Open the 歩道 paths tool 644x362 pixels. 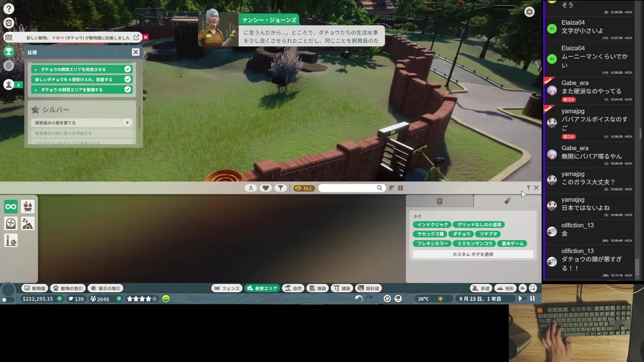point(481,289)
